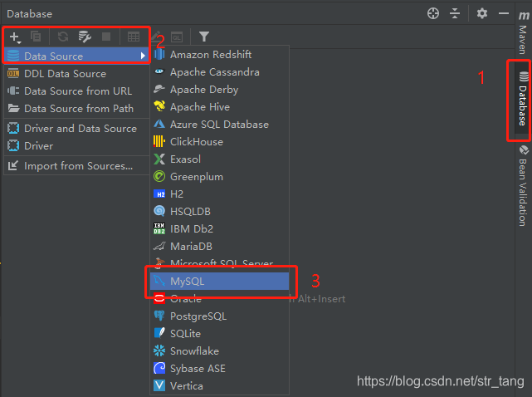Choose Data Source from Path

[76, 108]
